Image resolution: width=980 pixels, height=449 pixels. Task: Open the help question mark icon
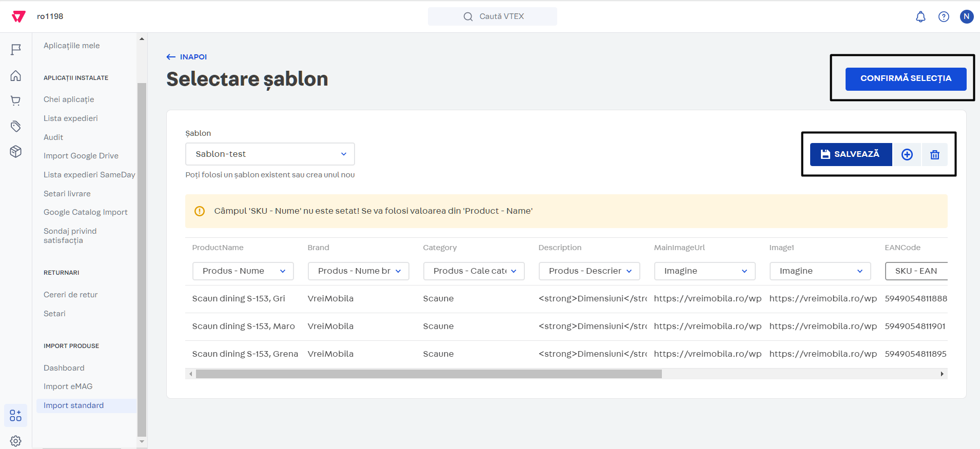[x=944, y=17]
